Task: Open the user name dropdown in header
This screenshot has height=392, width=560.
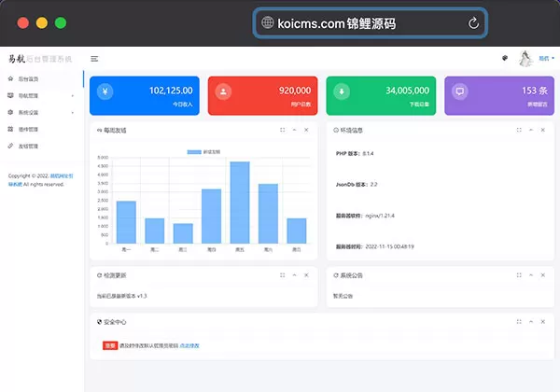Action: [546, 58]
